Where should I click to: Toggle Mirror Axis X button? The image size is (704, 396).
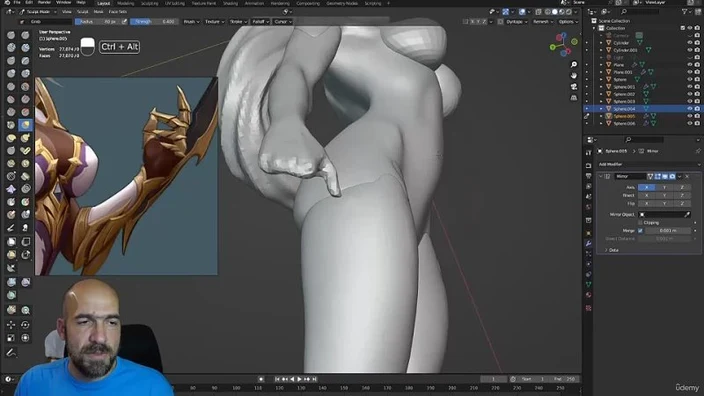point(647,187)
